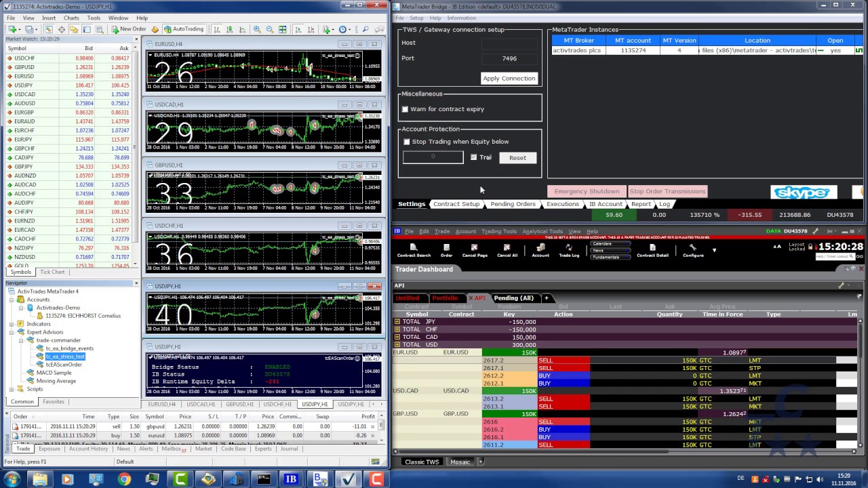This screenshot has height=488, width=868.
Task: Enable chart auto scroll icon
Action: point(299,29)
